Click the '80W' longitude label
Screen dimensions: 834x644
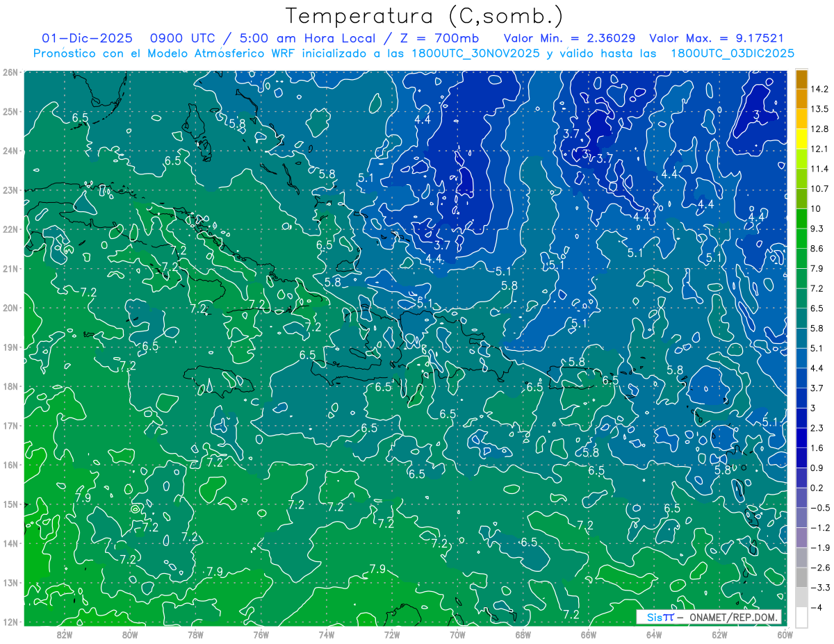tap(130, 634)
